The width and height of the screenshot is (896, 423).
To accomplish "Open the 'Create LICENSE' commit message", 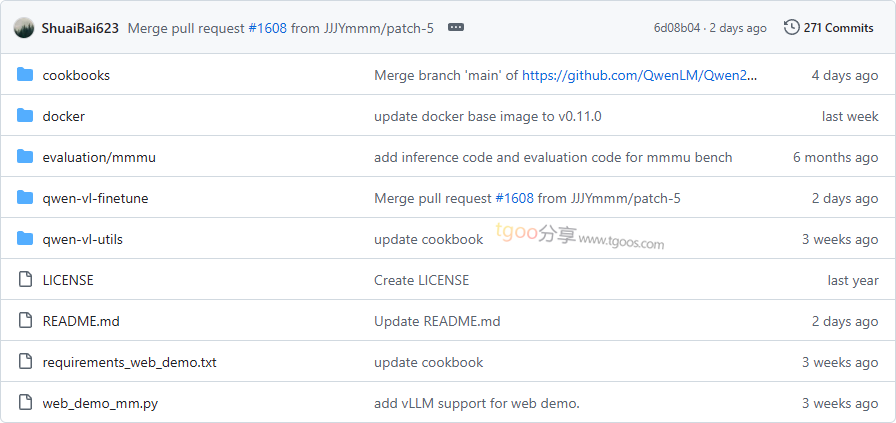I will [x=421, y=280].
